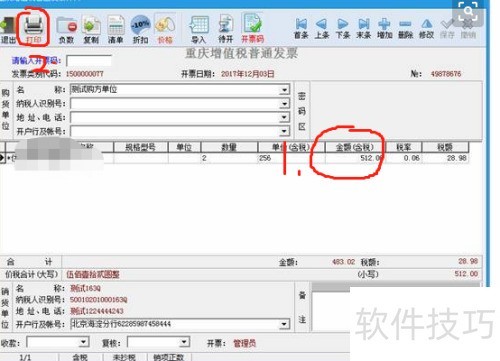
Task: Click the 小写 total 512.00
Action: [x=466, y=274]
